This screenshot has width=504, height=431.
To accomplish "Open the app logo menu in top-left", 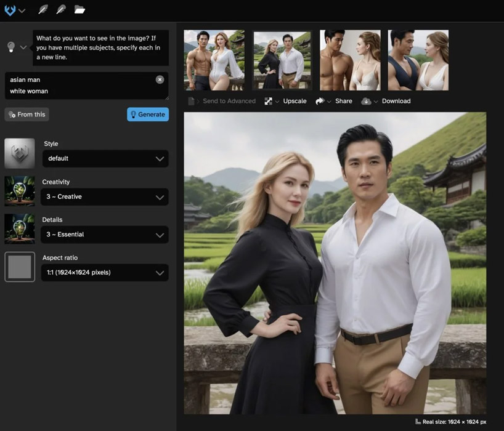I will [10, 10].
